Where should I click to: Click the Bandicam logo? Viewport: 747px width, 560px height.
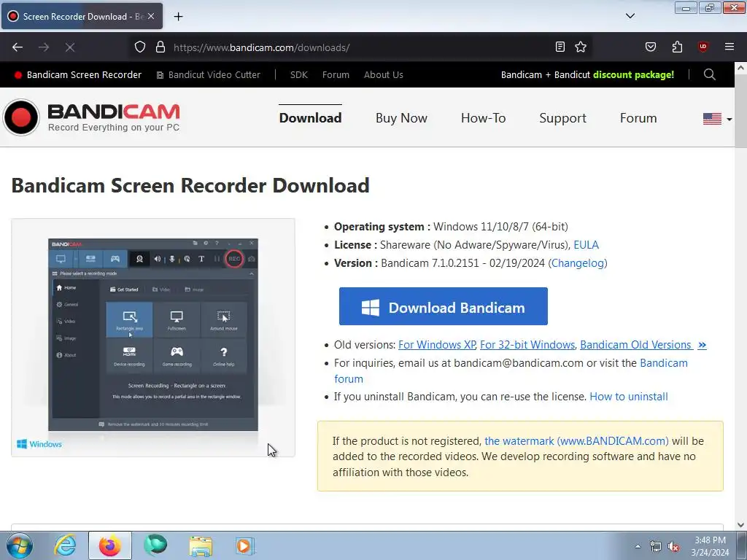tap(91, 117)
